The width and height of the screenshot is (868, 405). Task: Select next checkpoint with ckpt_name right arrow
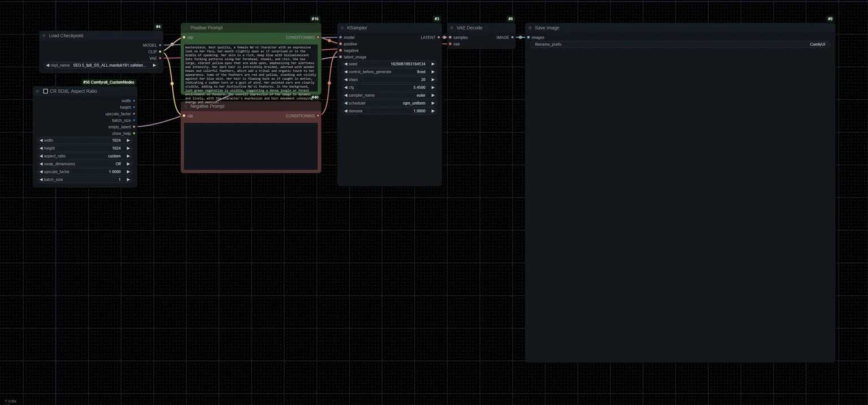coord(154,65)
